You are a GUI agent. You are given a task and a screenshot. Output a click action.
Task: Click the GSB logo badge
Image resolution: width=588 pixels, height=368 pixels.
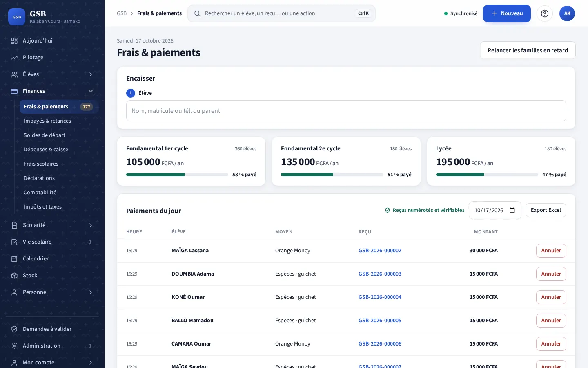(x=17, y=17)
